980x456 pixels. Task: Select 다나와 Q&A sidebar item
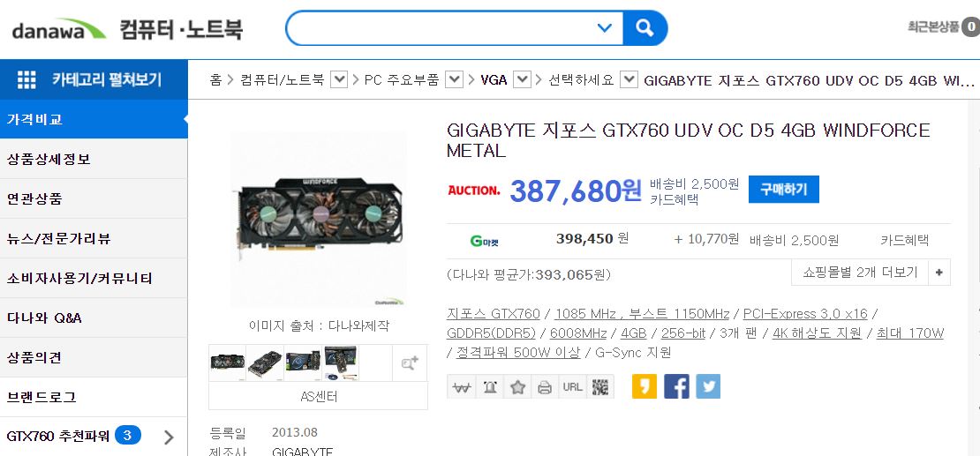pyautogui.click(x=94, y=318)
